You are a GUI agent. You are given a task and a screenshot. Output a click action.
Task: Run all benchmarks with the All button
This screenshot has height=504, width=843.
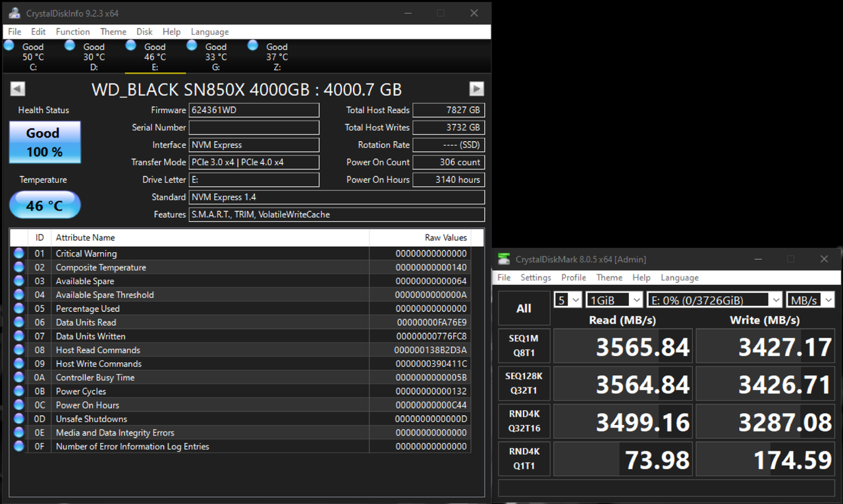[x=524, y=309]
